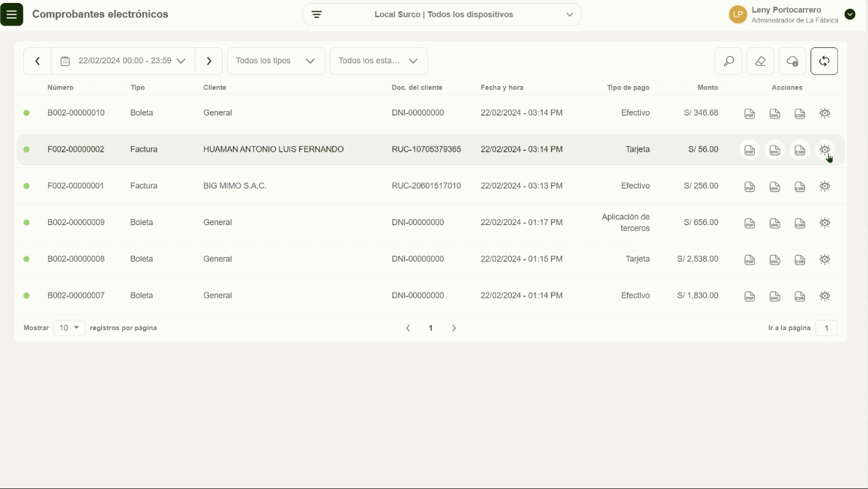Expand the Todos los tipos dropdown
The height and width of the screenshot is (489, 868).
[x=276, y=61]
